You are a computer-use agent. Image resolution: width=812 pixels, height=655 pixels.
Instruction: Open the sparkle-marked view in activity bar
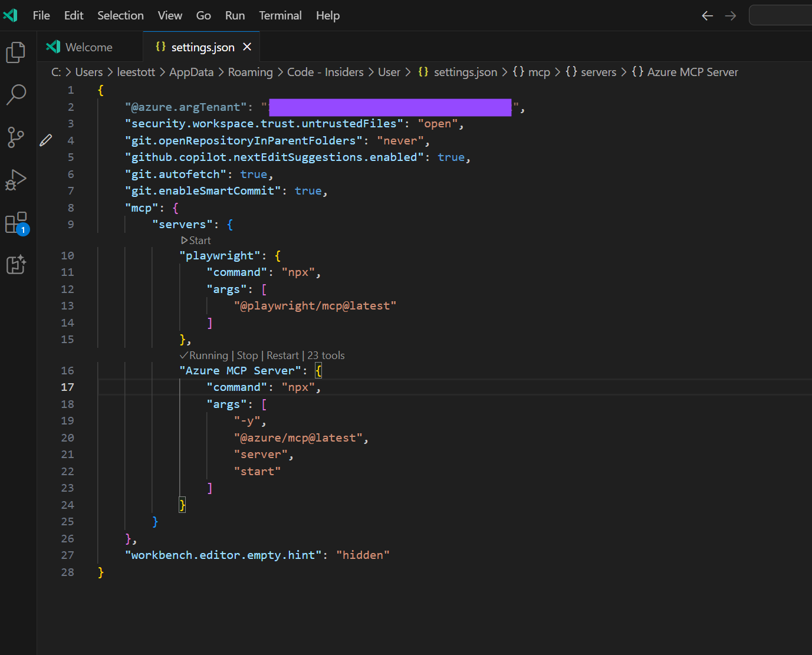tap(16, 265)
